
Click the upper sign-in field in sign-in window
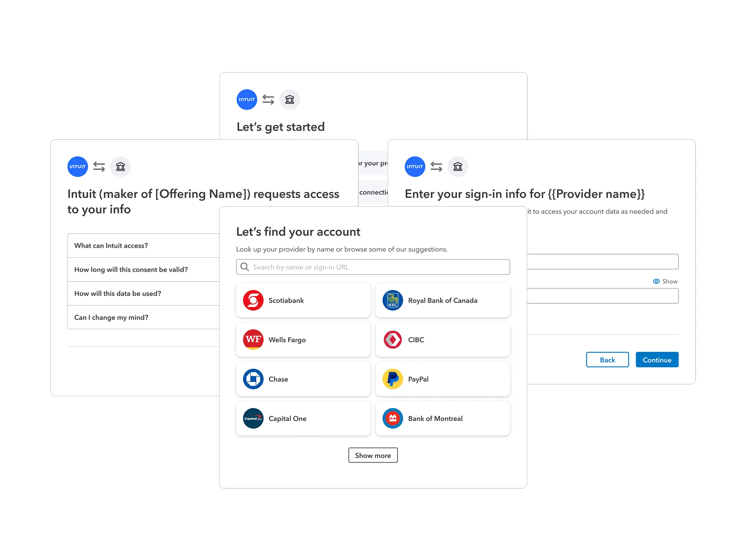[x=603, y=262]
